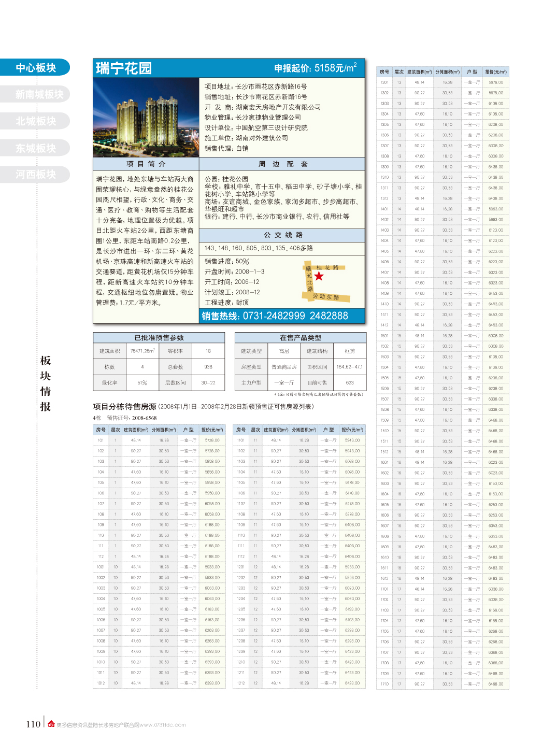Click the 在售产品类型 table header
557x756 pixels.
(301, 338)
